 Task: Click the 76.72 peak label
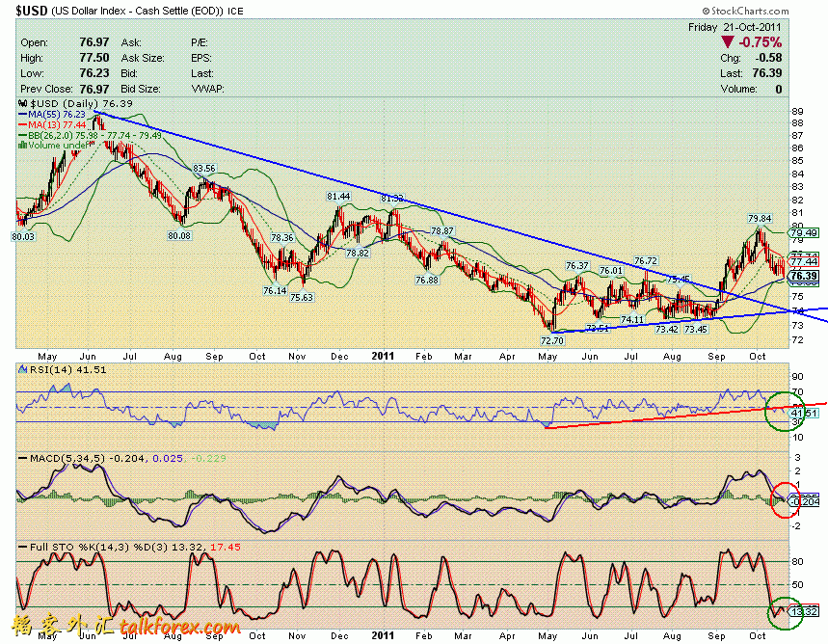point(646,261)
